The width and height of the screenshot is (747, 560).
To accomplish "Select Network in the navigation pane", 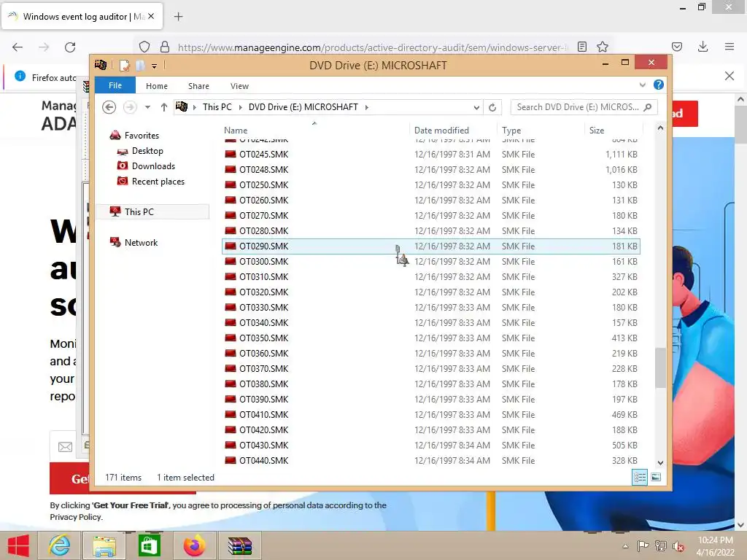I will pos(141,242).
